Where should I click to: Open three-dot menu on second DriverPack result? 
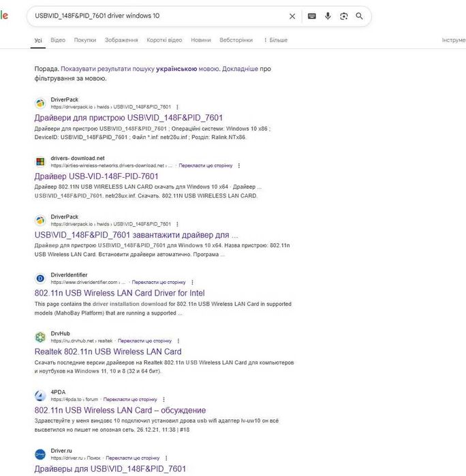point(177,224)
